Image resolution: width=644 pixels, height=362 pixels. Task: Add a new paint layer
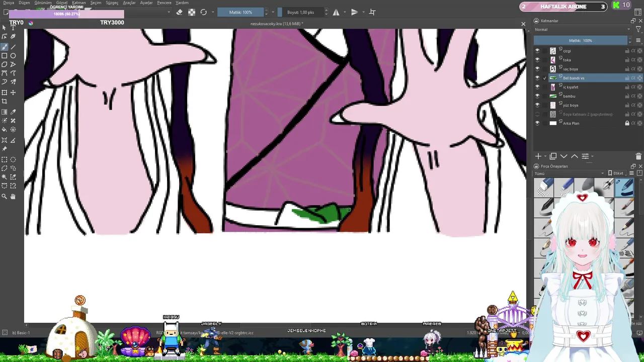538,156
